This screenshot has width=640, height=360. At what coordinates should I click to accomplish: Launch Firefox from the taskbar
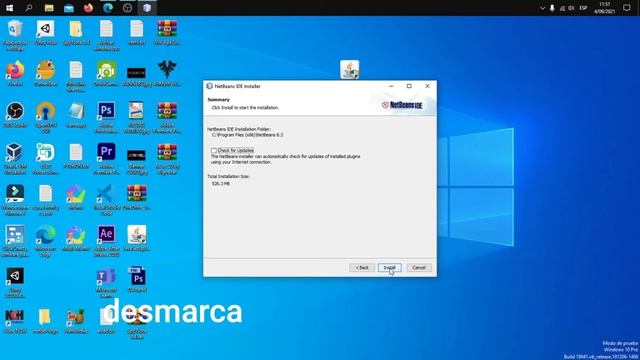(88, 8)
